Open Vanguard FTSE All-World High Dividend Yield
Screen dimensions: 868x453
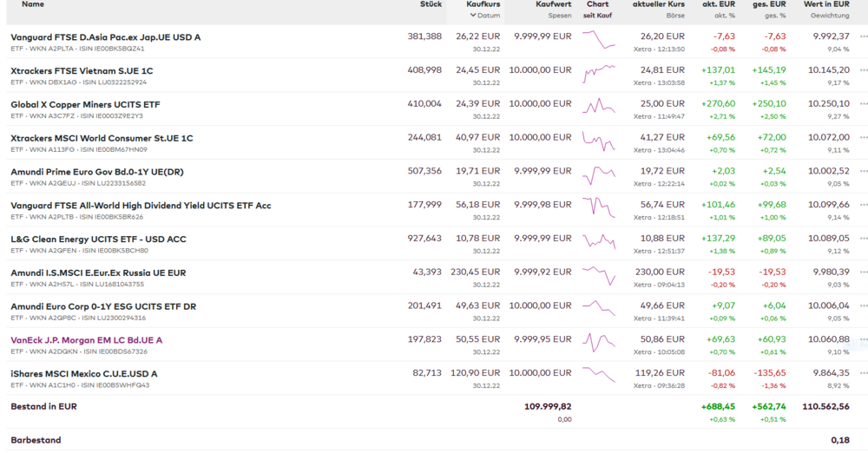point(141,206)
